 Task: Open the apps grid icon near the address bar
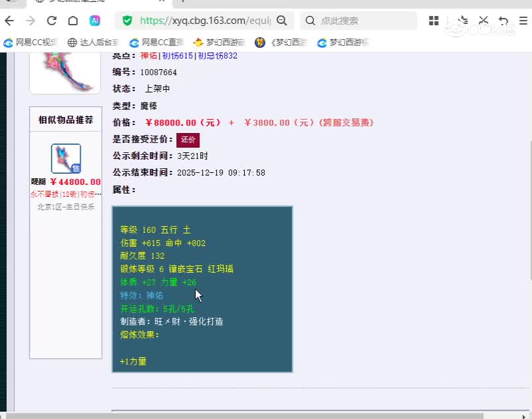(x=434, y=21)
